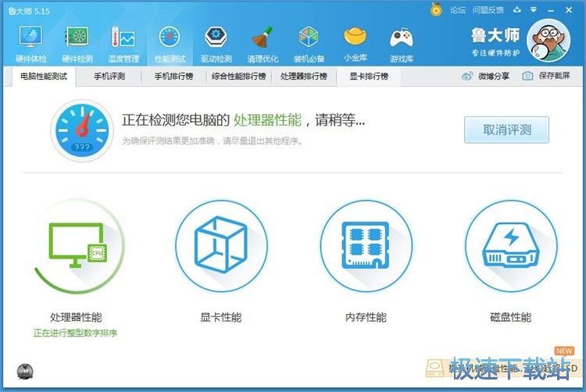Open the 温度管理 temperature management module
586x392 pixels.
[x=123, y=44]
